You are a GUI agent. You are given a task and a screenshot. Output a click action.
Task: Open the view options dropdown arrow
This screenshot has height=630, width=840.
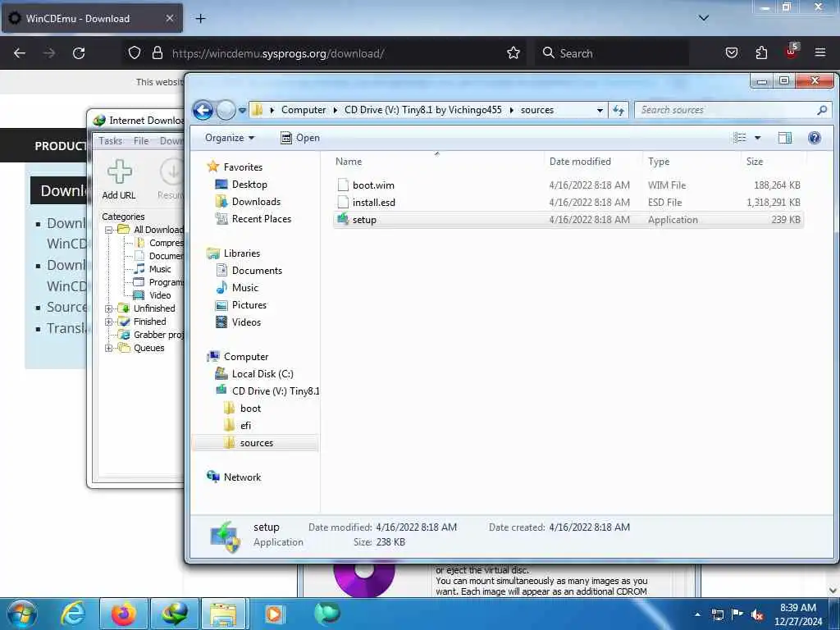(757, 138)
